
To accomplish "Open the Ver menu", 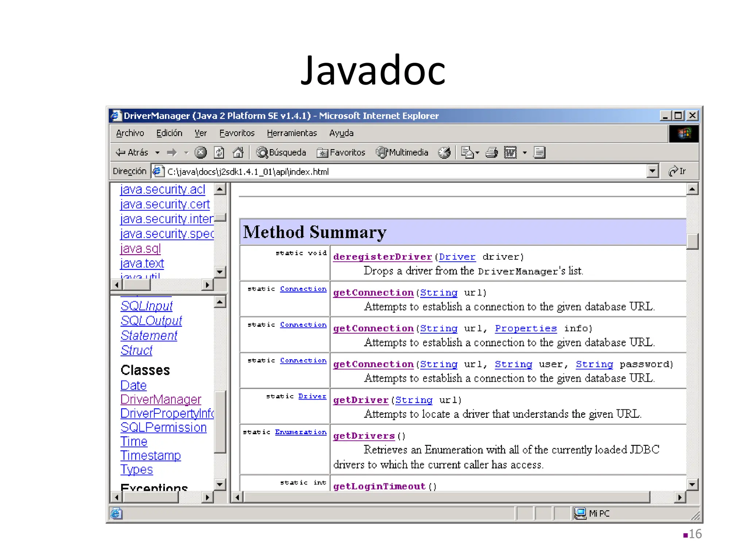I will 201,133.
